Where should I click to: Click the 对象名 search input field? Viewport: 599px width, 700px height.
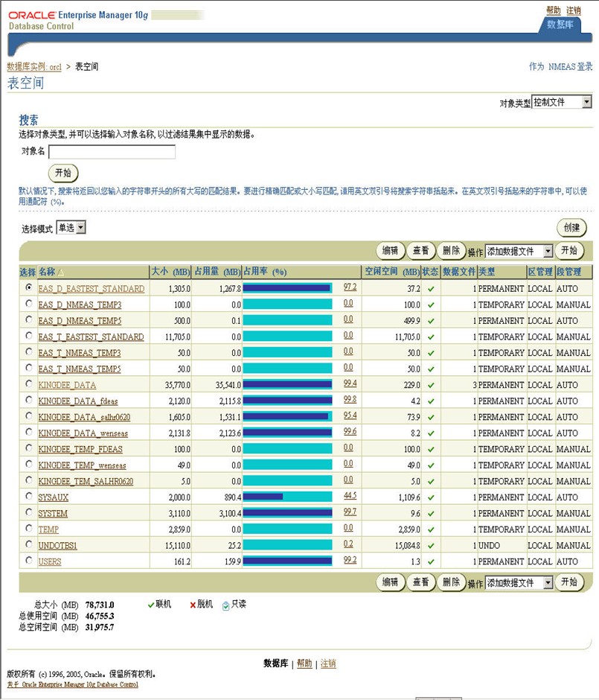click(112, 152)
